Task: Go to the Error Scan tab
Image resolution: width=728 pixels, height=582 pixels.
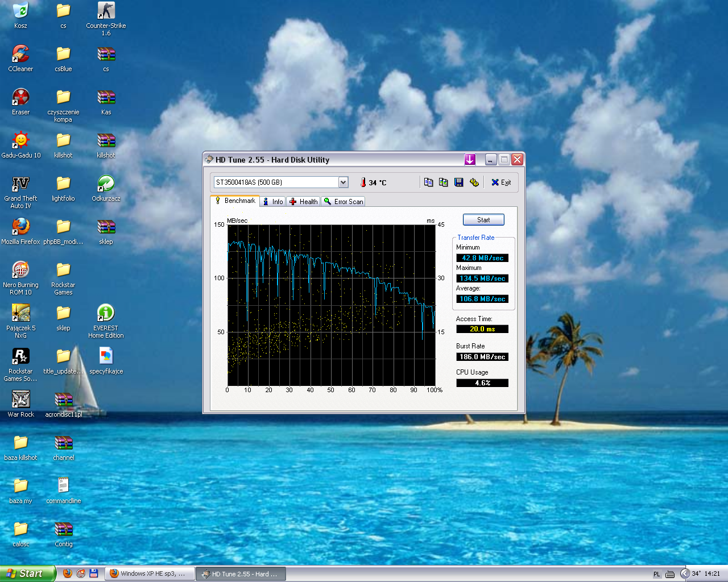Action: tap(344, 202)
